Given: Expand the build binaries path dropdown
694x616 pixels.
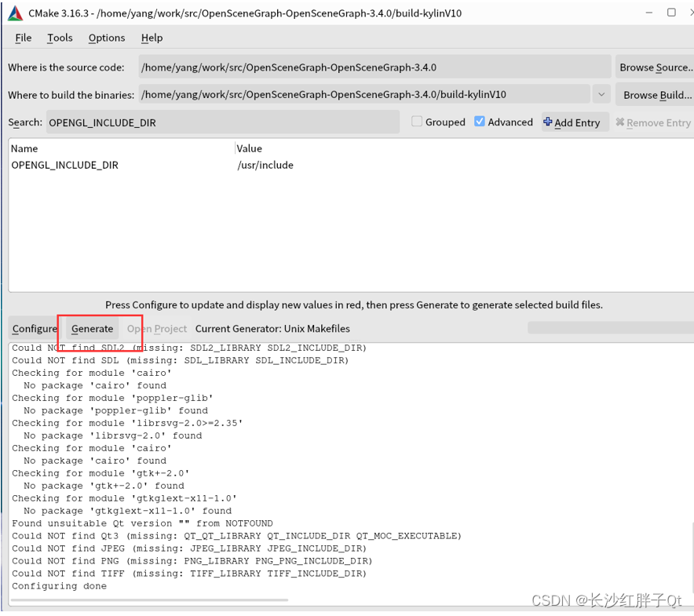Looking at the screenshot, I should (x=601, y=94).
